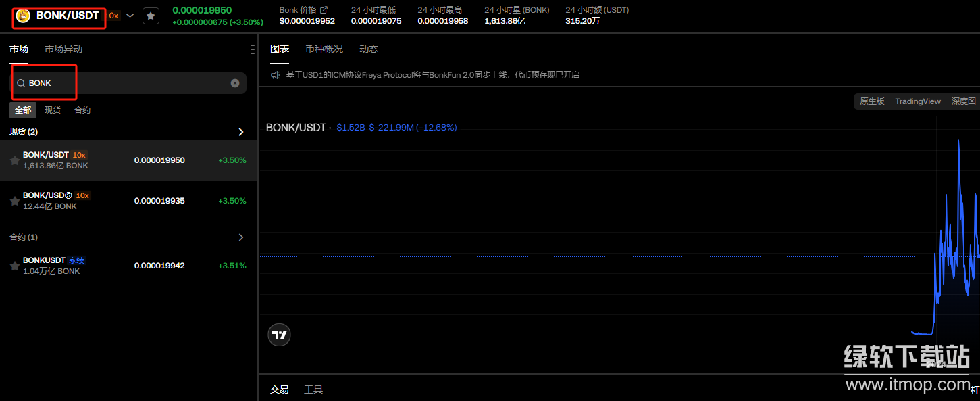Switch to the 市场异动 tab

coord(63,49)
